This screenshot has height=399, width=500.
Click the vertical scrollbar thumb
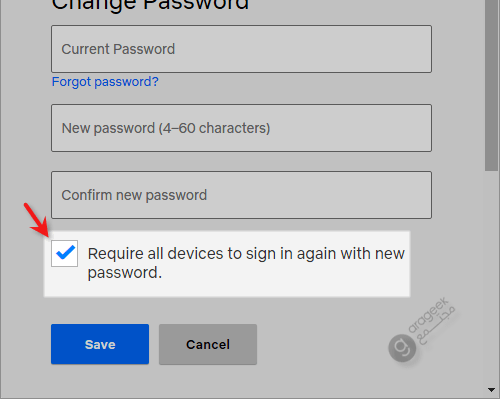point(491,85)
